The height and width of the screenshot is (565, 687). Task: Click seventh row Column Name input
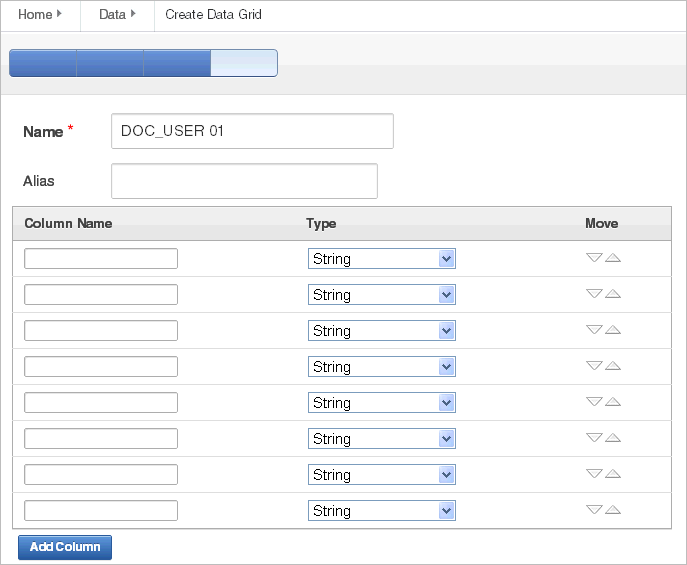coord(101,474)
